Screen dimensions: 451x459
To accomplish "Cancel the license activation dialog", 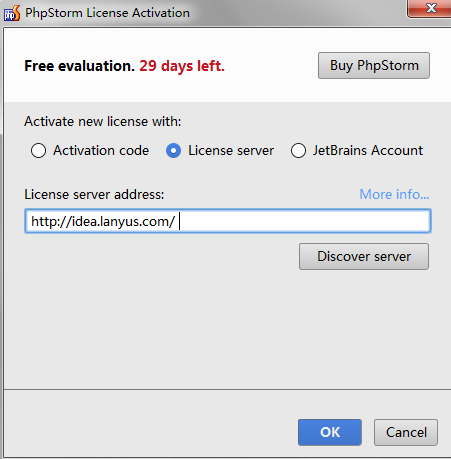I will coord(406,432).
